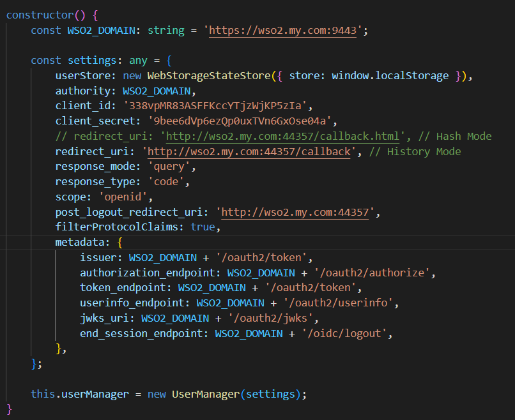Click the 'issuer' property name
Screen dimensions: 515x420
[x=98, y=258]
